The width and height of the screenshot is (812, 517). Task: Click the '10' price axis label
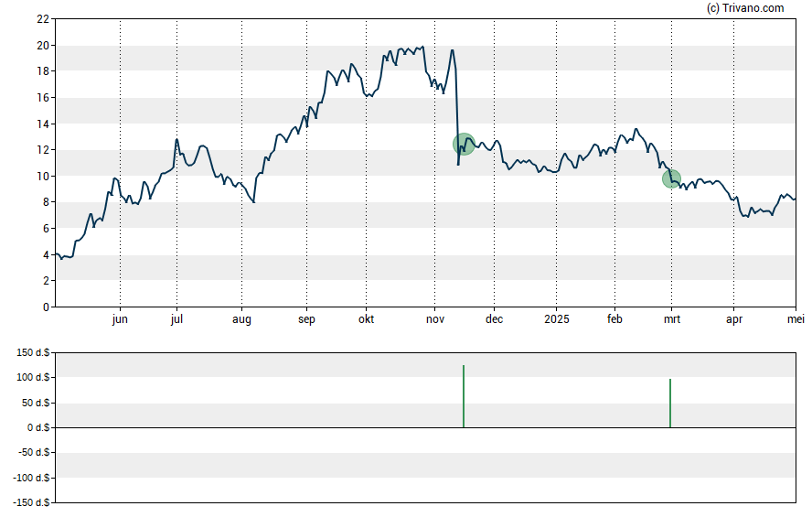(x=43, y=177)
